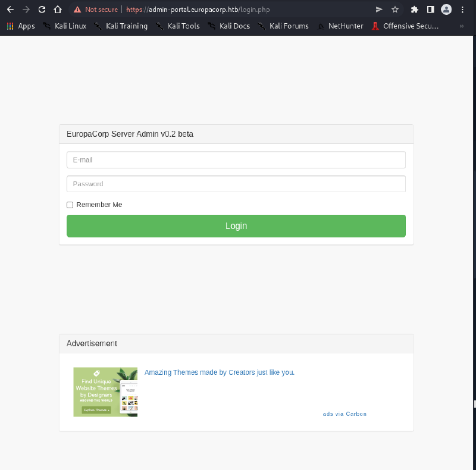The width and height of the screenshot is (476, 470).
Task: Click the ads via Carbon link
Action: [345, 413]
